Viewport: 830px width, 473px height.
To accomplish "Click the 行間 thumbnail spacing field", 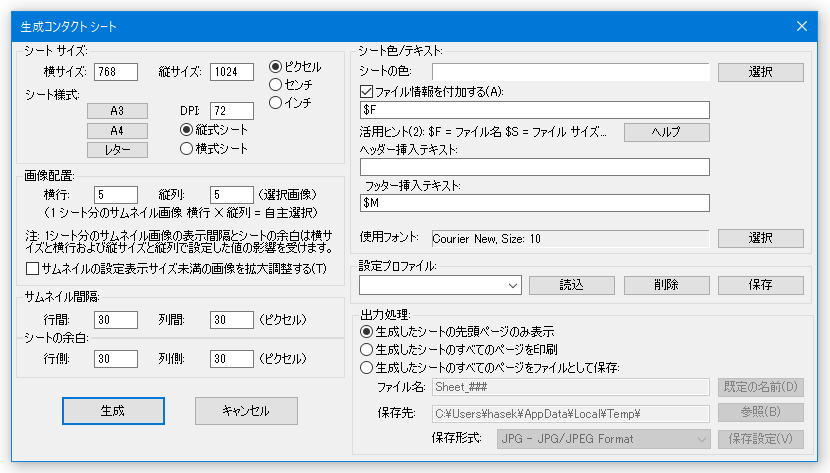I will (x=116, y=320).
